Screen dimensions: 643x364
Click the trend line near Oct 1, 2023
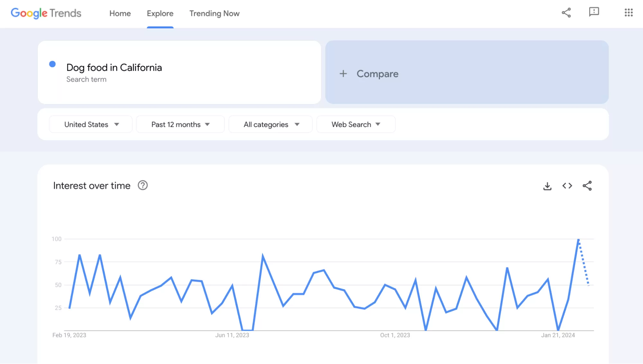(x=395, y=289)
